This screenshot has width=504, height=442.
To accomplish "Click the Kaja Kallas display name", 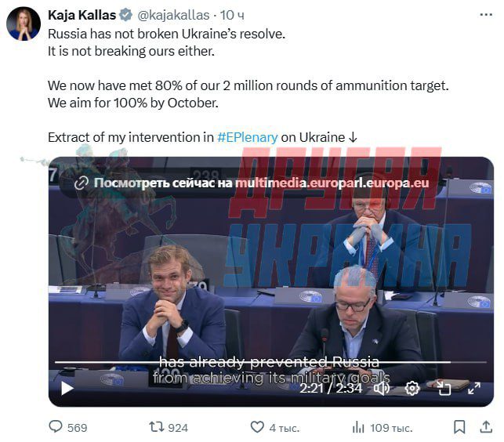I will 82,16.
